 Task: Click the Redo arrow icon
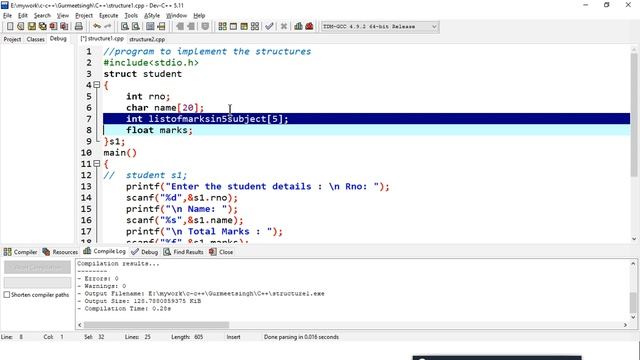[x=107, y=27]
